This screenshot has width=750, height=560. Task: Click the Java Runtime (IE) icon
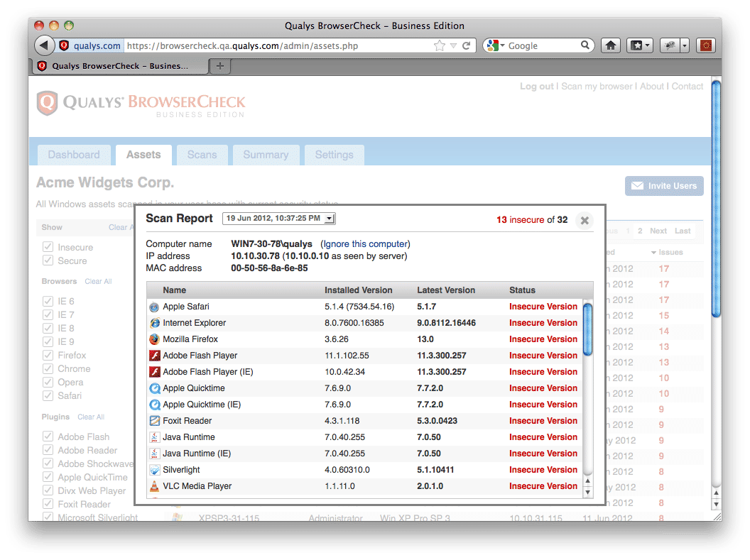point(154,454)
